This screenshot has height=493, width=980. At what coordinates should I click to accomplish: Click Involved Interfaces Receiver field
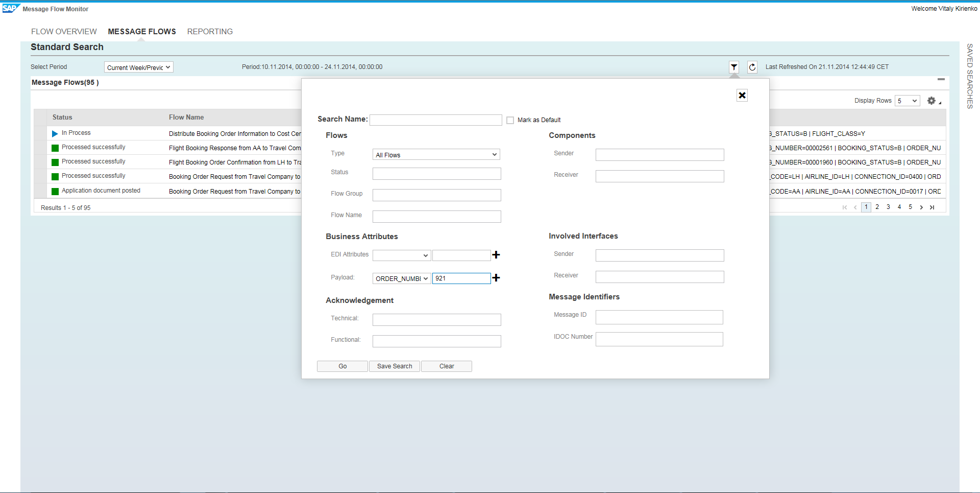(x=660, y=277)
